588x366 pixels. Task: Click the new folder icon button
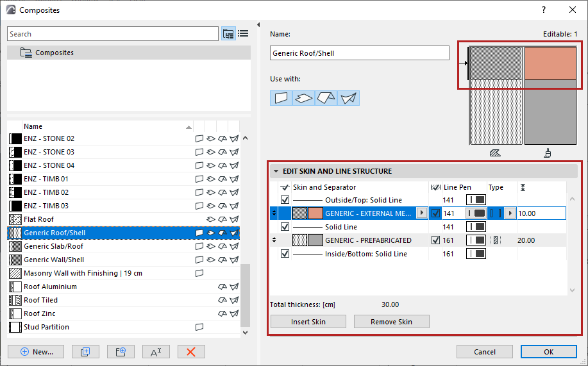click(x=121, y=352)
